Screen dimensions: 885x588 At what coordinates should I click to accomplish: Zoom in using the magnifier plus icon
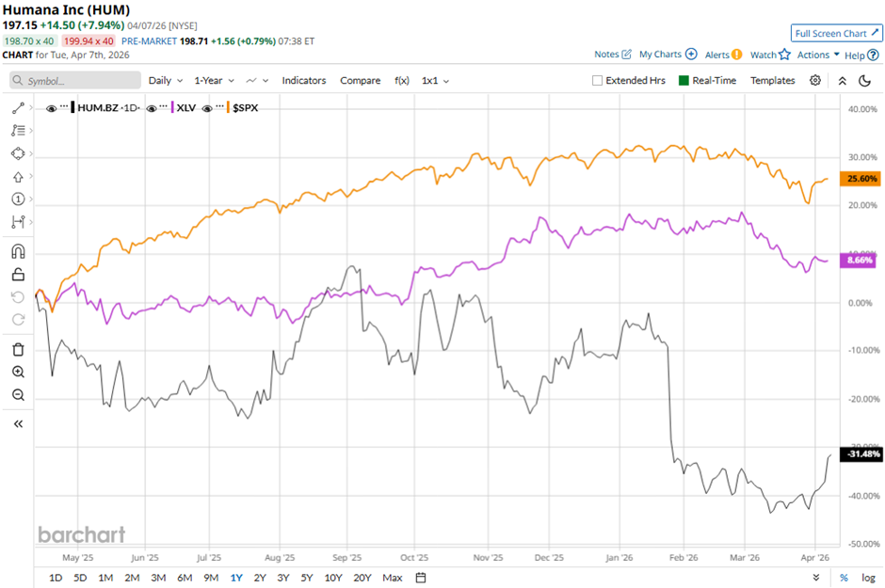(x=18, y=373)
